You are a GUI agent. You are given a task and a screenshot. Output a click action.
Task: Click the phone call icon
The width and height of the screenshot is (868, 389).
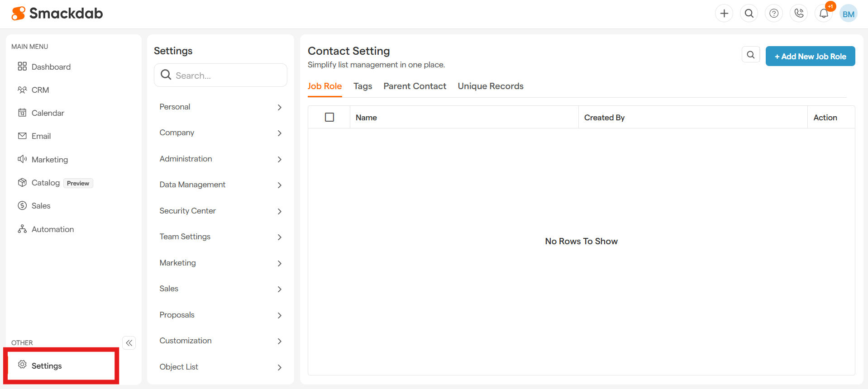pyautogui.click(x=799, y=14)
